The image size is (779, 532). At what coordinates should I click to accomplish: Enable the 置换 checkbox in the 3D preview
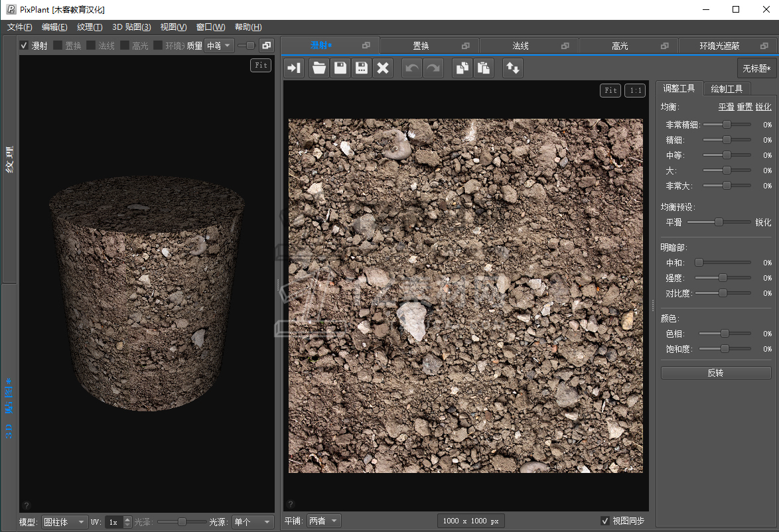pos(58,46)
